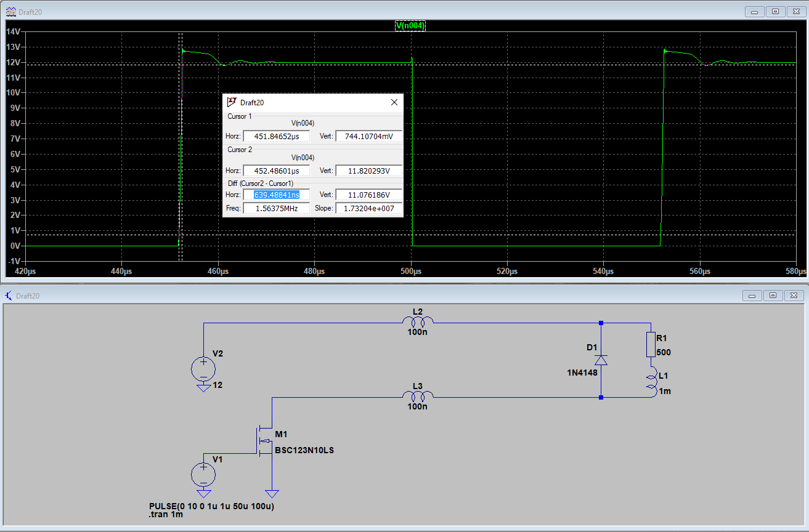Minimize the waveform Draft20 window

(754, 12)
